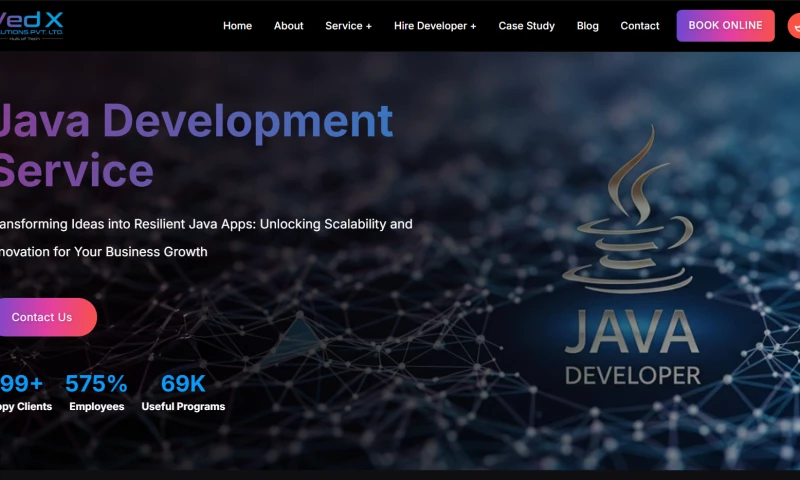Click the VedX Solutions logo
Viewport: 800px width, 480px height.
click(x=31, y=25)
